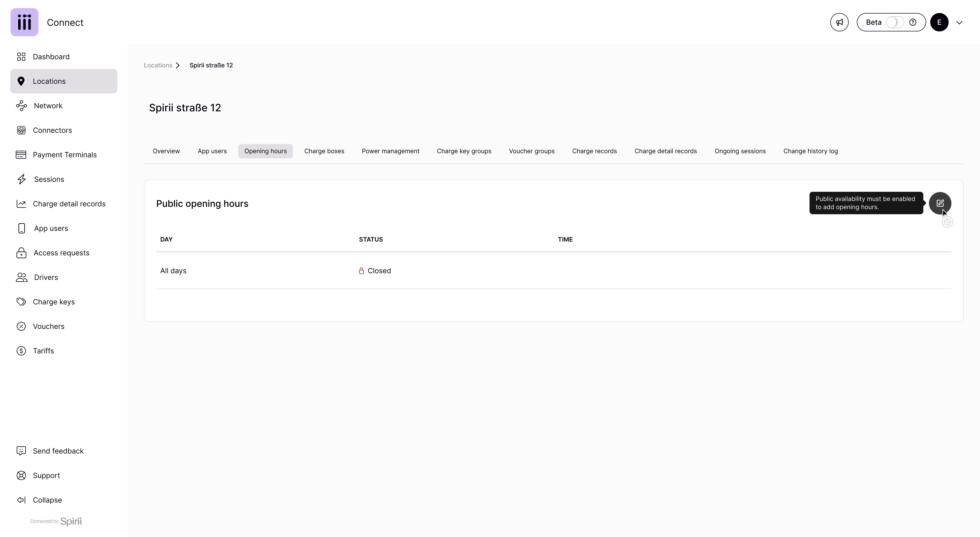Viewport: 980px width, 537px height.
Task: Click Send feedback in the sidebar
Action: tap(58, 451)
